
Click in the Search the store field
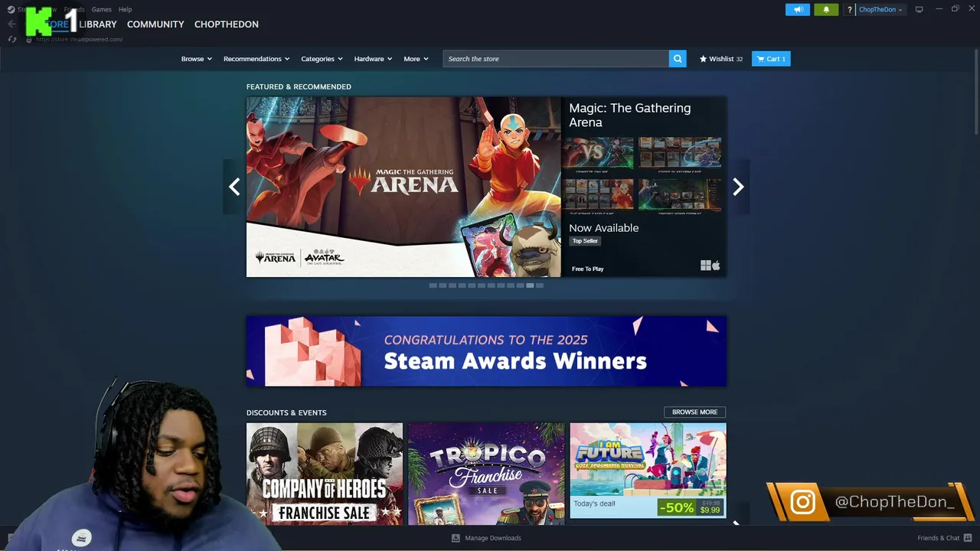pos(556,59)
